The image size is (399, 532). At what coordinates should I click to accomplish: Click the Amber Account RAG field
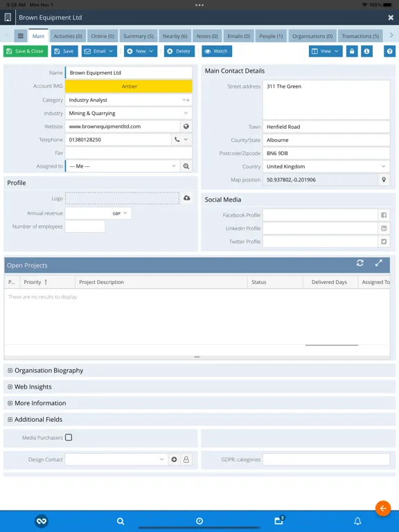pyautogui.click(x=129, y=87)
